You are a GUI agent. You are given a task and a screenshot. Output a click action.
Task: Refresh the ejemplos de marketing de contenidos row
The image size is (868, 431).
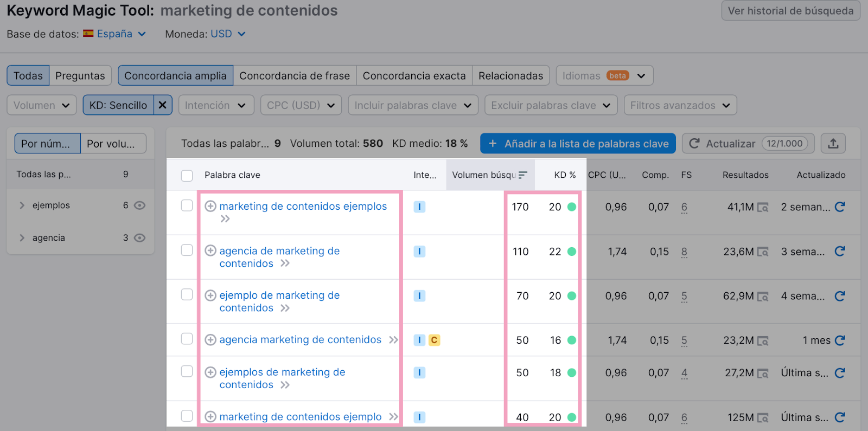click(840, 373)
